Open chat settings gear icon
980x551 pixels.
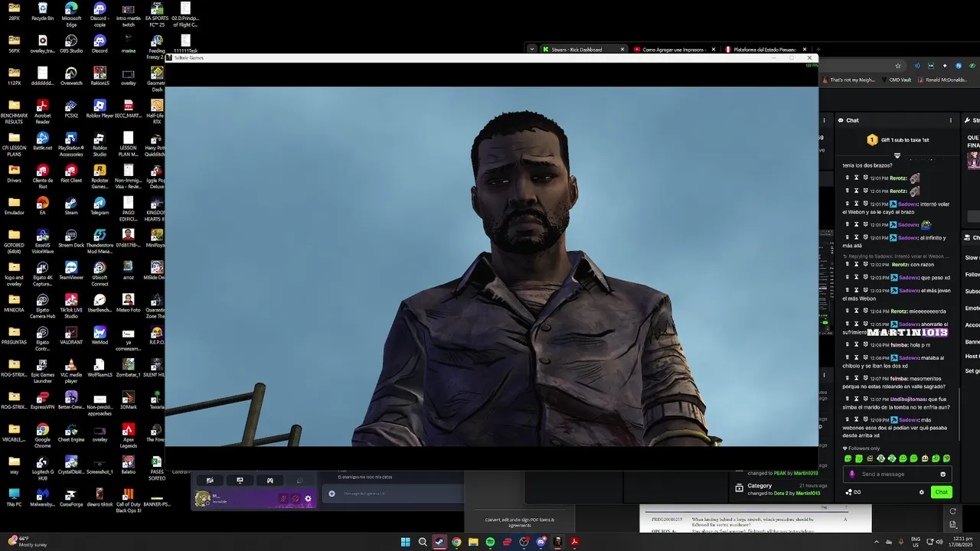click(921, 492)
